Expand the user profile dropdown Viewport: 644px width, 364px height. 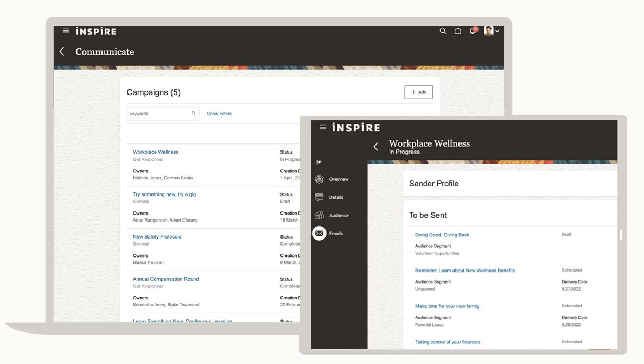click(492, 31)
